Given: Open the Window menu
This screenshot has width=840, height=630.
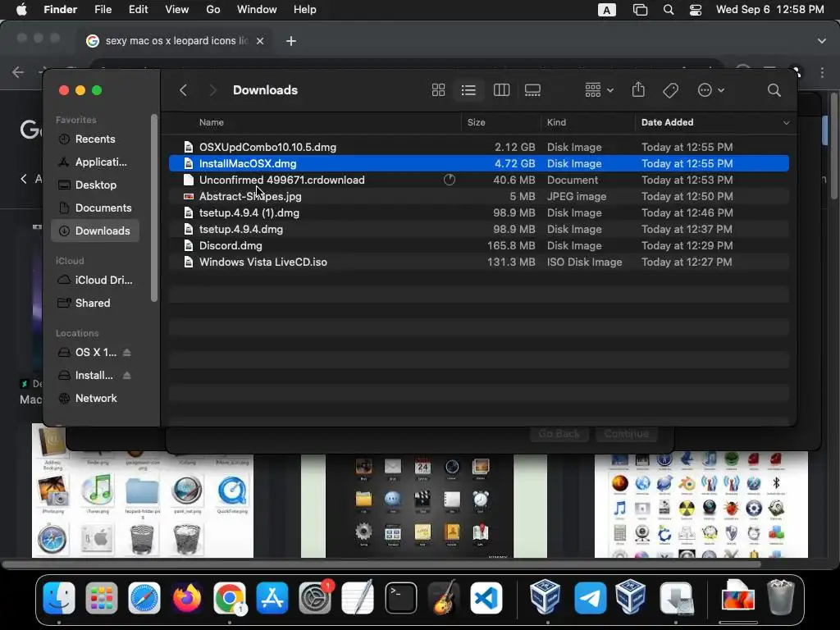Looking at the screenshot, I should click(x=257, y=10).
